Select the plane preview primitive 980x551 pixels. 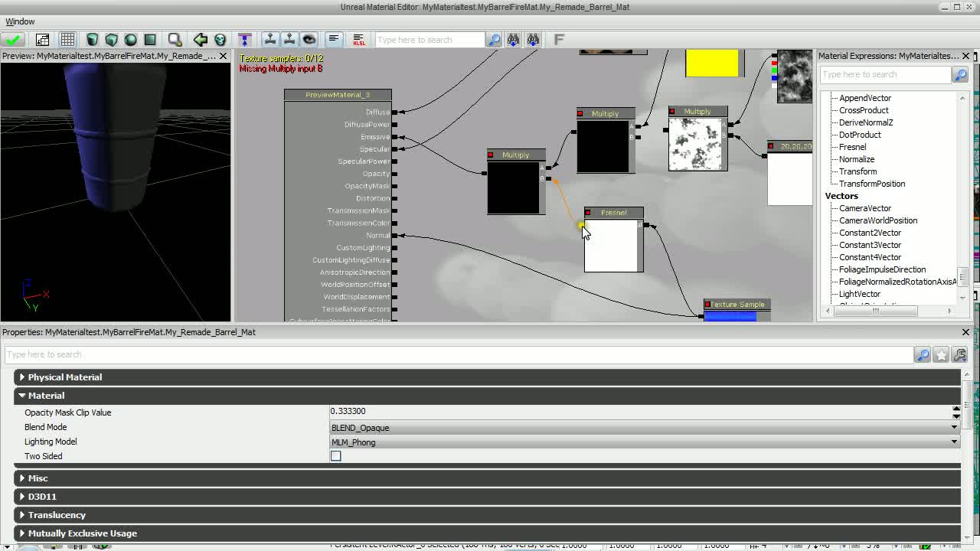coord(150,39)
